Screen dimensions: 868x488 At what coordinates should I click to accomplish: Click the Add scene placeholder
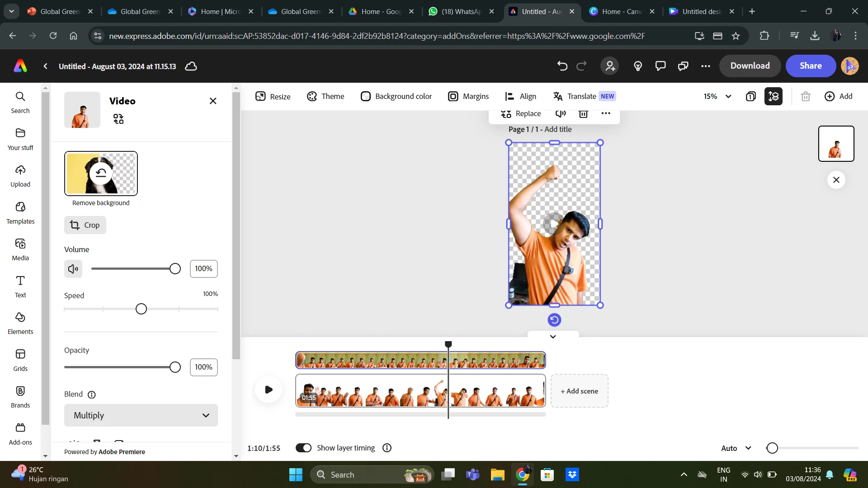(579, 391)
